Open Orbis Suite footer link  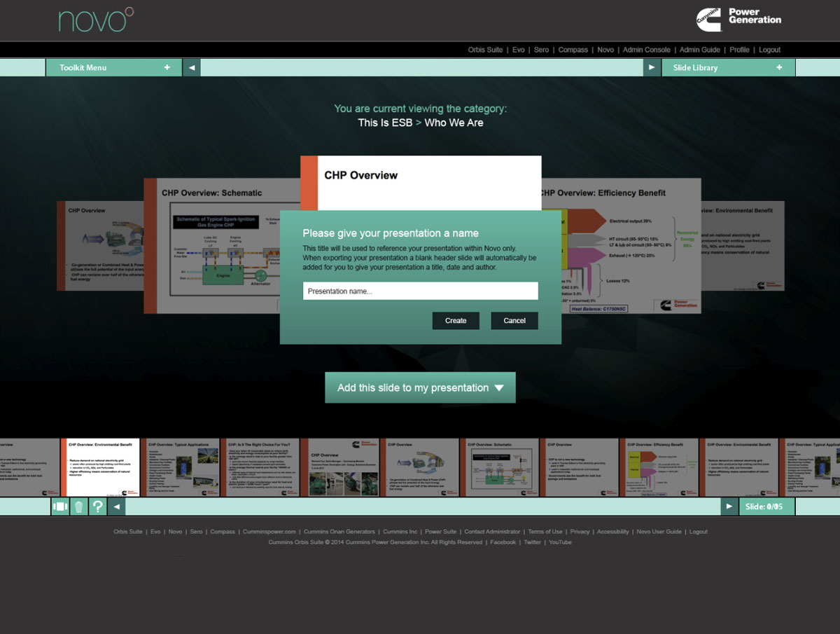click(x=128, y=532)
